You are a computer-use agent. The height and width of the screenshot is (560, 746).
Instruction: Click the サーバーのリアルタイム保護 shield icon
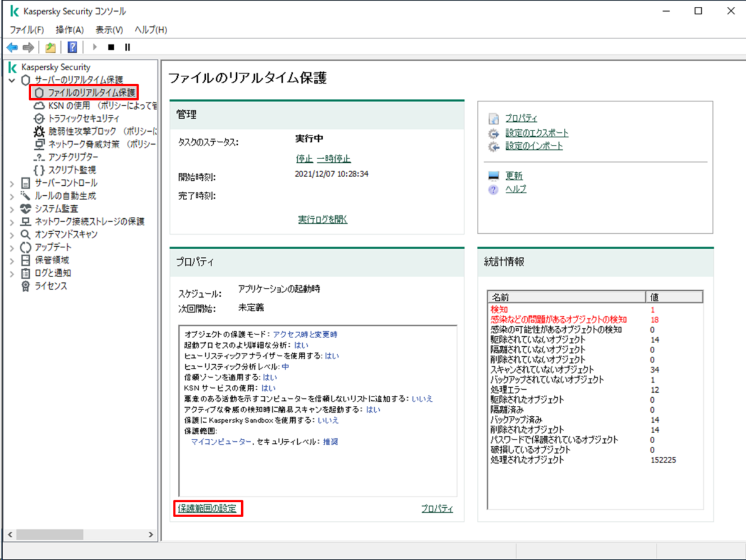25,80
